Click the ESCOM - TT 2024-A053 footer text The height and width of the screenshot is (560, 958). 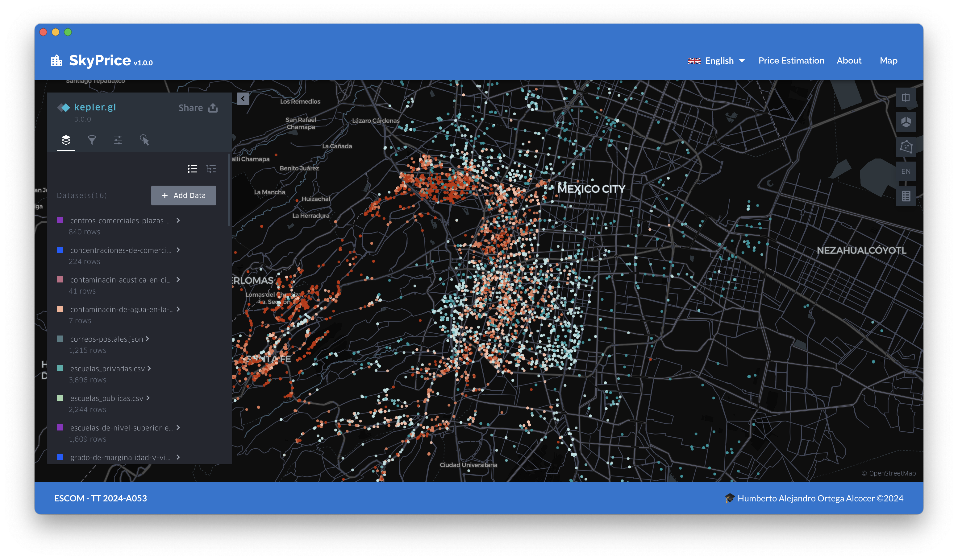[x=100, y=498]
